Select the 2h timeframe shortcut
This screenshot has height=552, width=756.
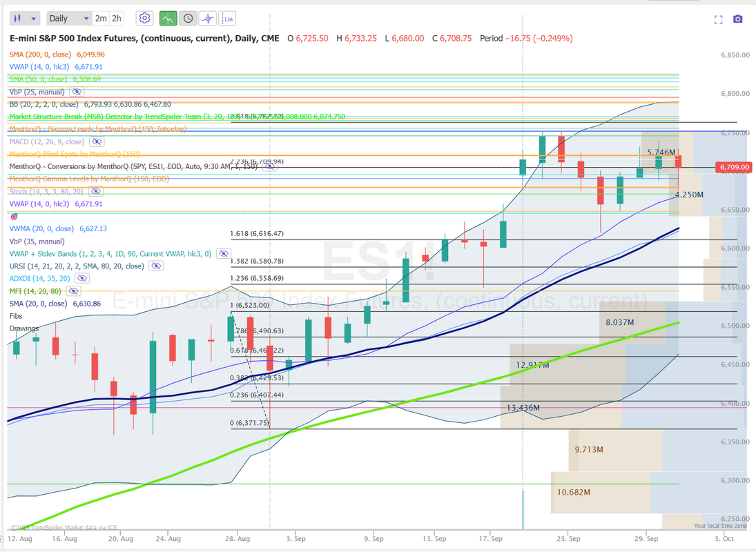(117, 19)
